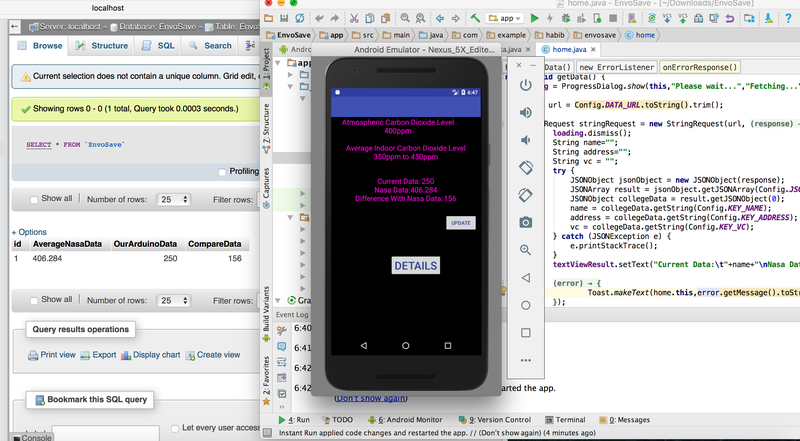Rotate the emulator screen
Screen dimensions: 800x441
coord(526,167)
